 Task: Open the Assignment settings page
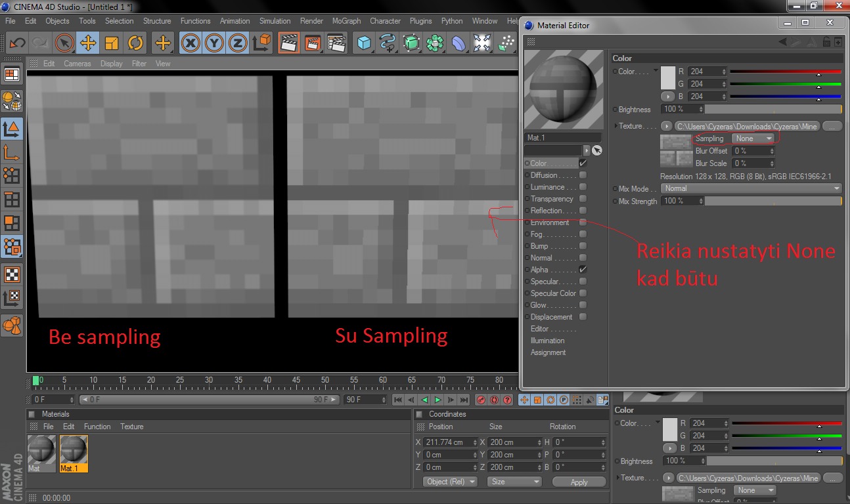tap(548, 352)
